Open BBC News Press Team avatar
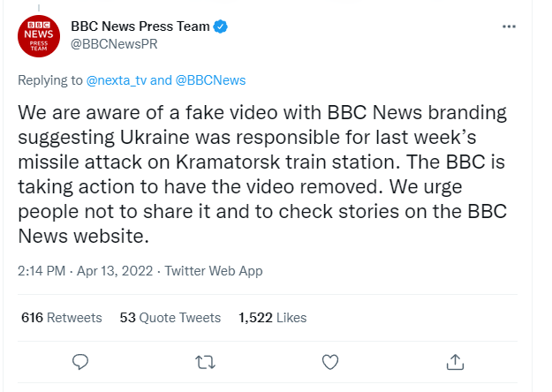Screen dimensions: 552x392 40,35
